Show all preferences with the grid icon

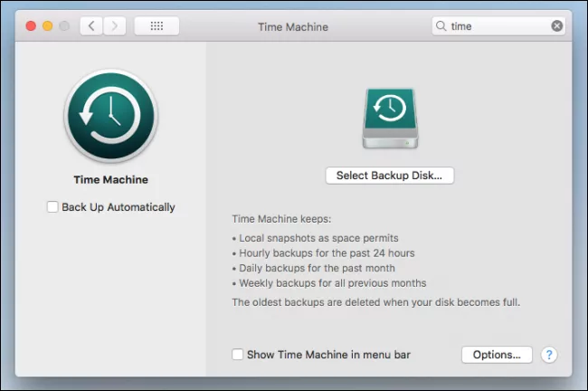(x=156, y=26)
